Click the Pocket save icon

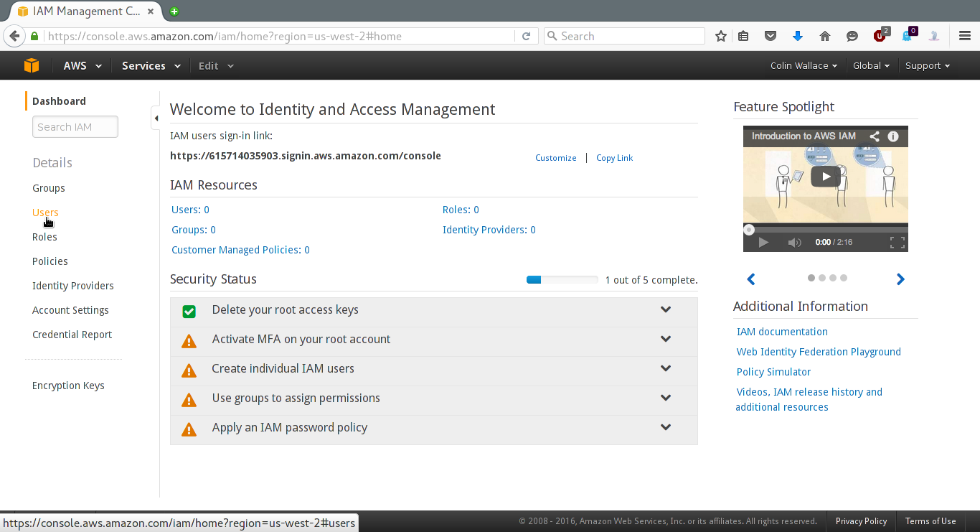(771, 36)
